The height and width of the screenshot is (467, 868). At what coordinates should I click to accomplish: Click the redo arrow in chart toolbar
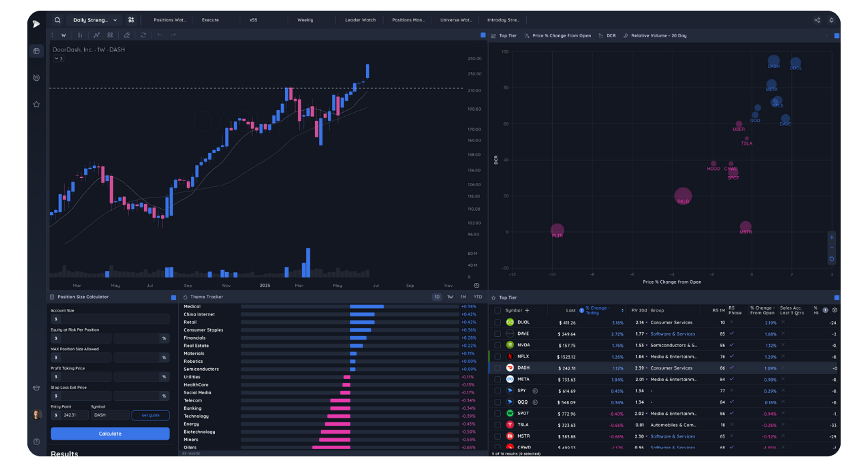point(174,35)
